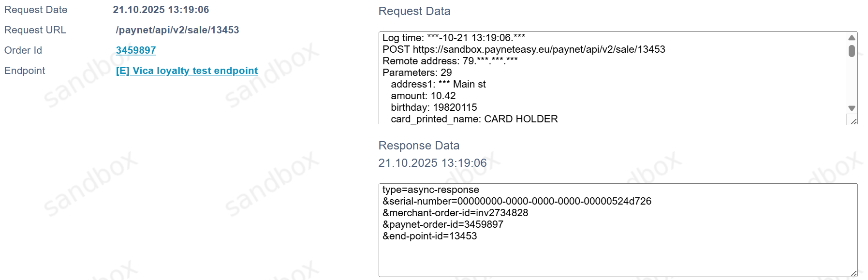Click the POST sandbox.payneteasy.eu URL line
Screen dimensions: 868x280
524,49
